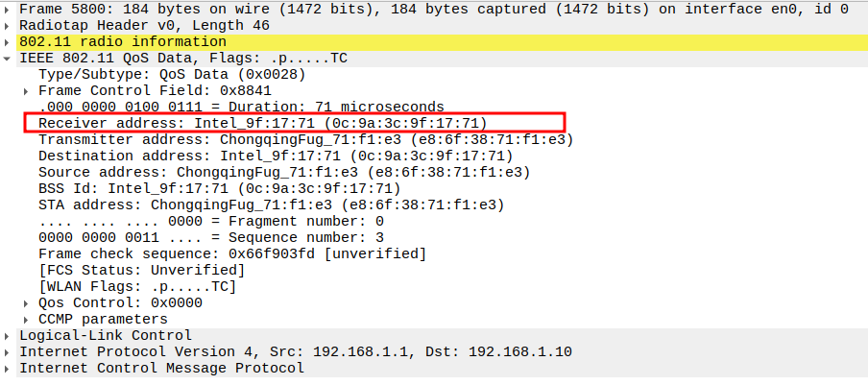Expand the Qos Control 0x0000 node
Viewport: 868px width, 385px height.
28,302
